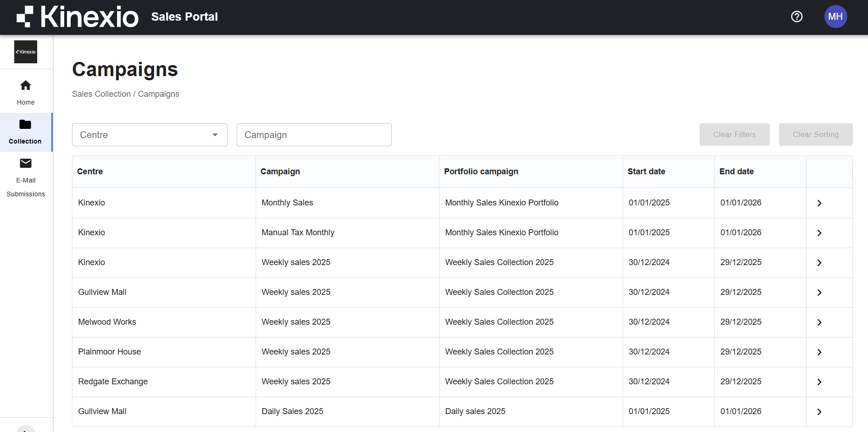
Task: Click Sales Collection breadcrumb link
Action: [x=101, y=94]
